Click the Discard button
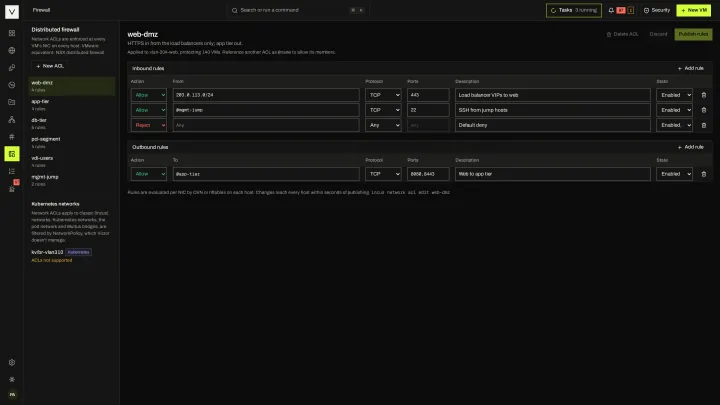This screenshot has width=720, height=405. pyautogui.click(x=658, y=34)
